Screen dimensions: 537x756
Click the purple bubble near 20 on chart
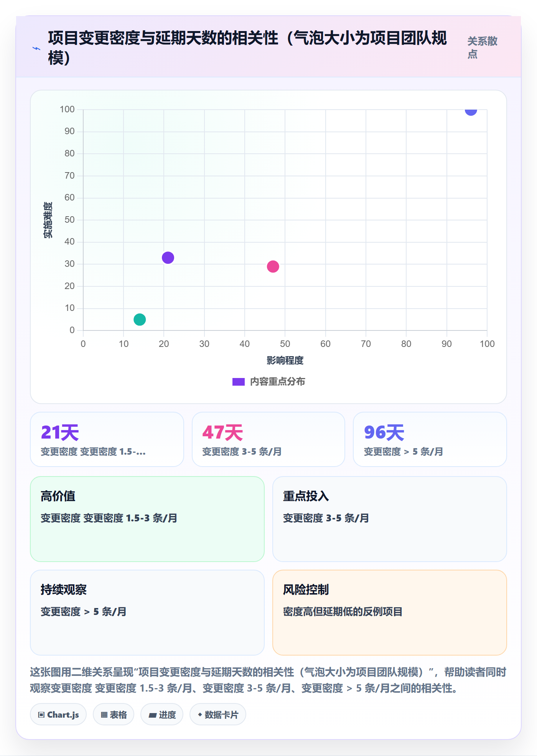point(168,258)
